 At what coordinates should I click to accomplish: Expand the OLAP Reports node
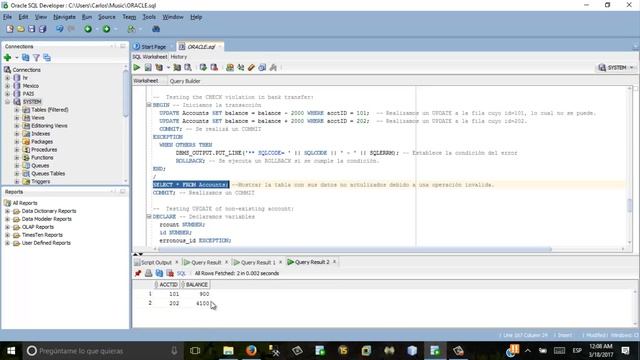coord(7,227)
